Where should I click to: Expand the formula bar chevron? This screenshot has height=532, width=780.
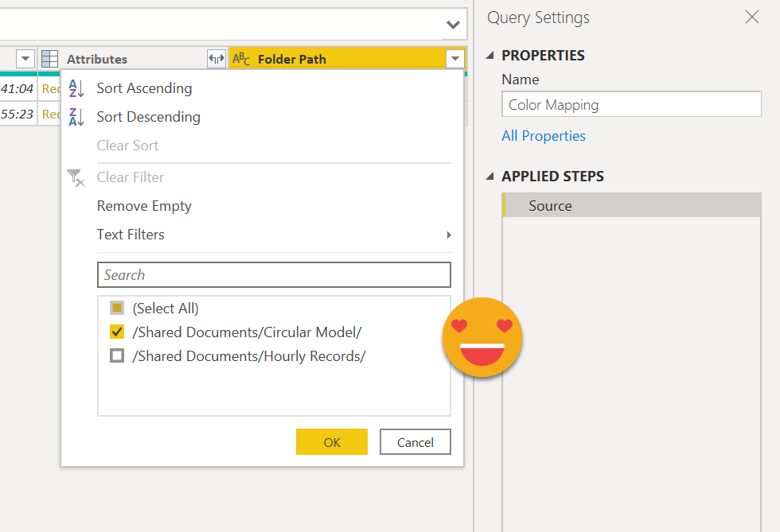click(x=453, y=25)
